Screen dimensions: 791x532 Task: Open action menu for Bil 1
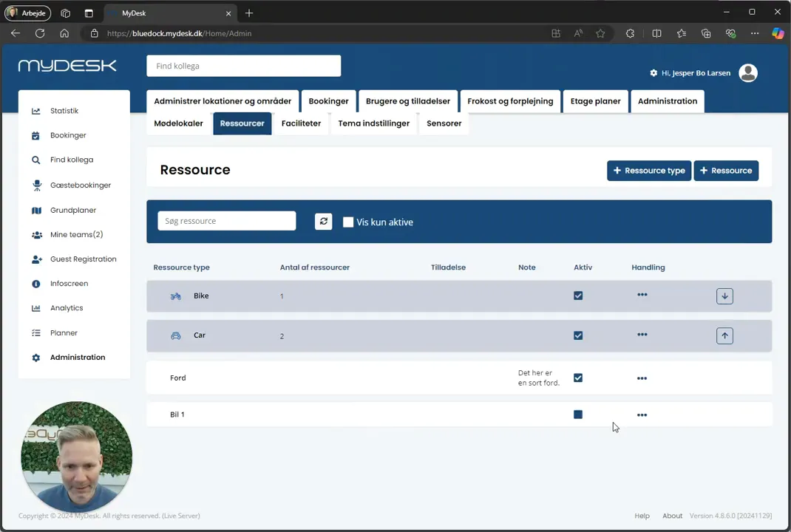click(x=642, y=415)
